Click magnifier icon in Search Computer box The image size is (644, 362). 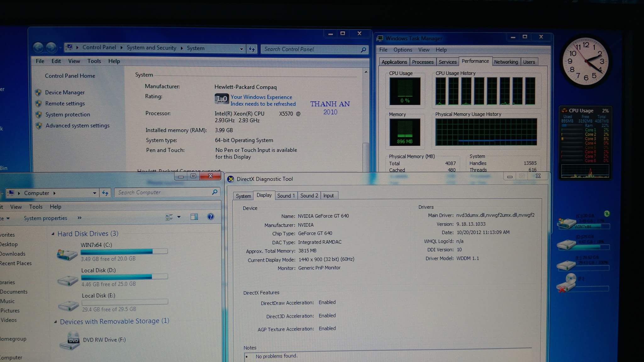click(215, 192)
